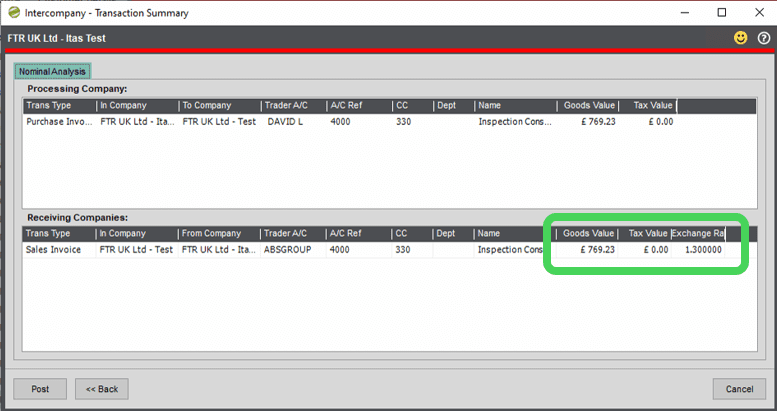This screenshot has height=411, width=777.
Task: Click Receiving Companies CC column header
Action: [412, 234]
